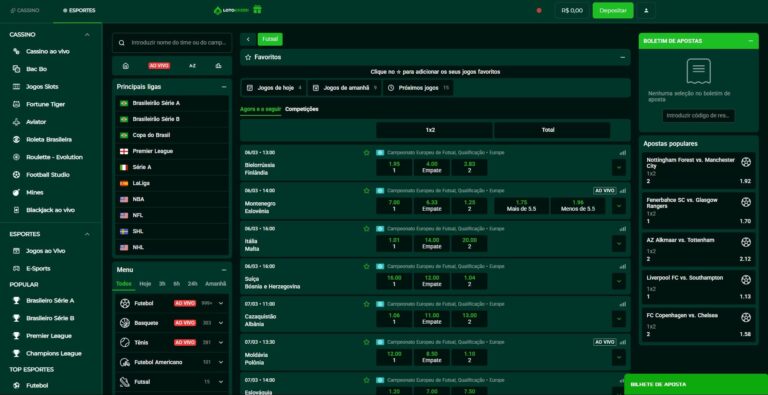Open the Bilhete de Aposta bar
Image resolution: width=768 pixels, height=395 pixels.
coord(696,385)
